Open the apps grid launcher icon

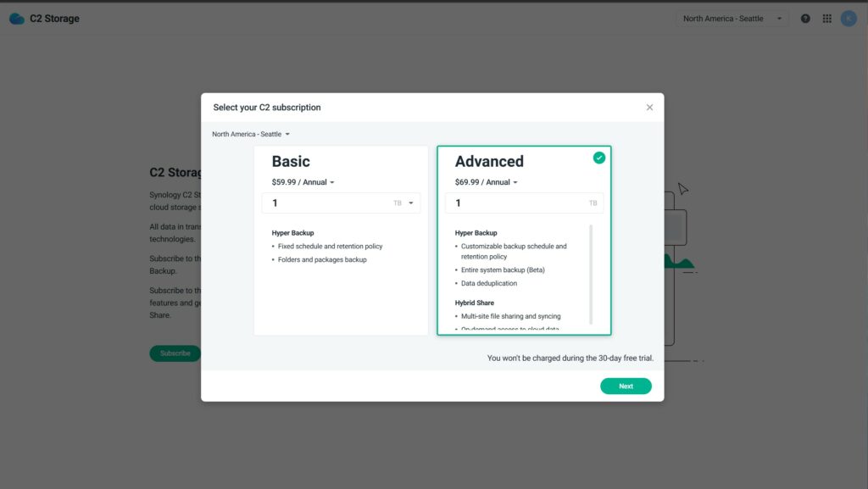pyautogui.click(x=826, y=19)
